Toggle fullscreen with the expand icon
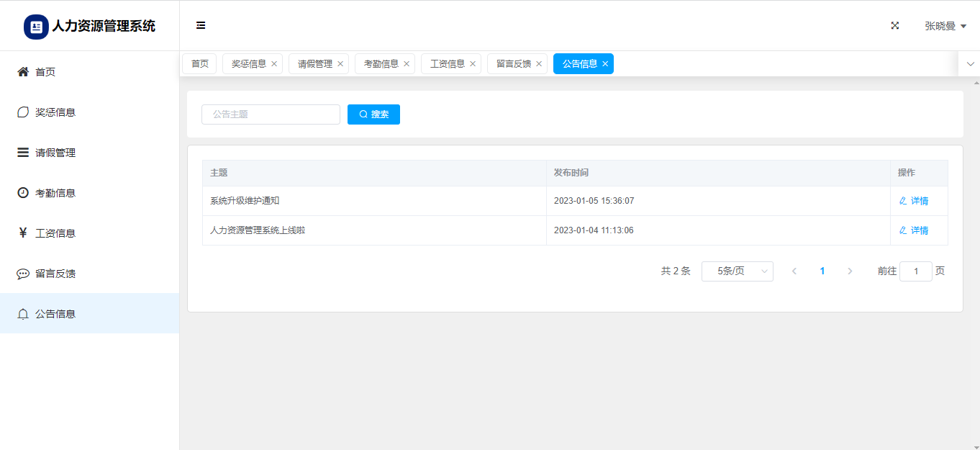Viewport: 980px width, 450px height. click(x=895, y=25)
